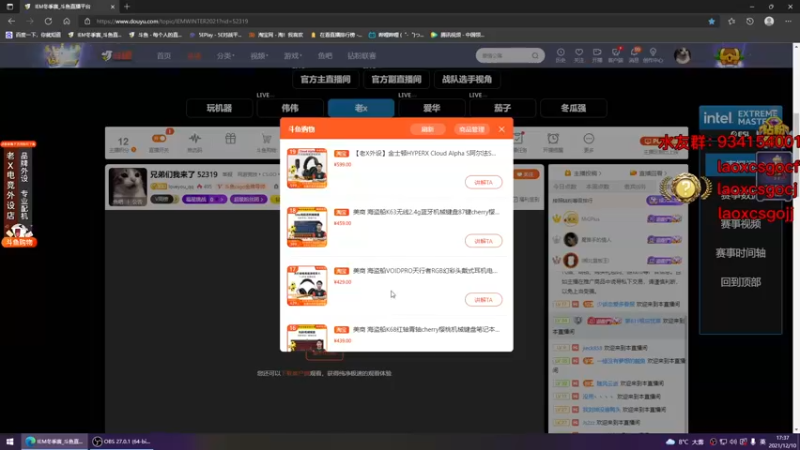Image resolution: width=800 pixels, height=450 pixels.
Task: Open 首页 in the Douyu navigation
Action: pyautogui.click(x=164, y=56)
